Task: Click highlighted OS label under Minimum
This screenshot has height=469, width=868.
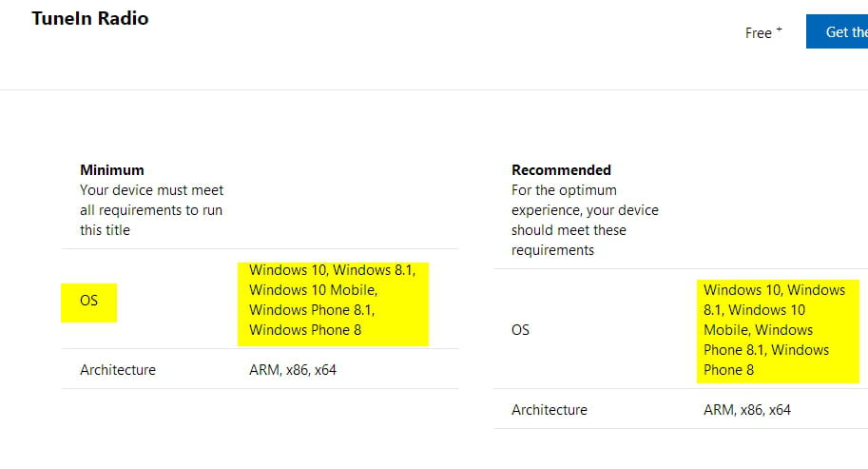Action: point(88,301)
